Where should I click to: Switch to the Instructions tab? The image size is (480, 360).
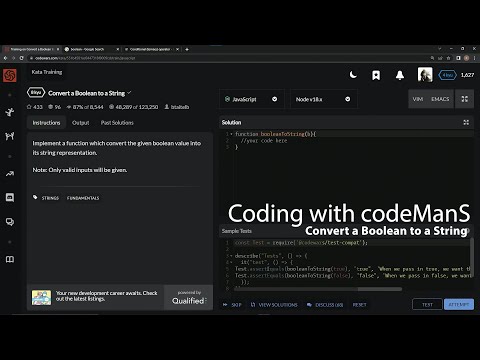[x=46, y=123]
